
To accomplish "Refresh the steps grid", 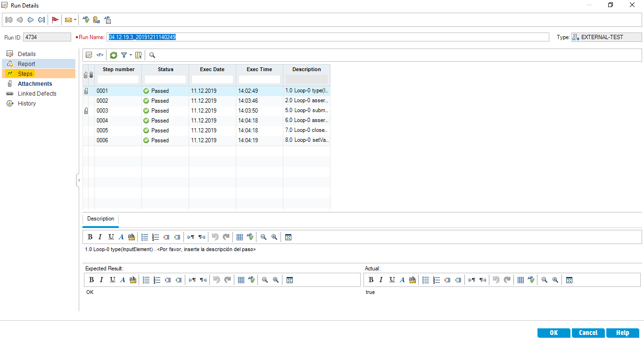I will pyautogui.click(x=114, y=55).
